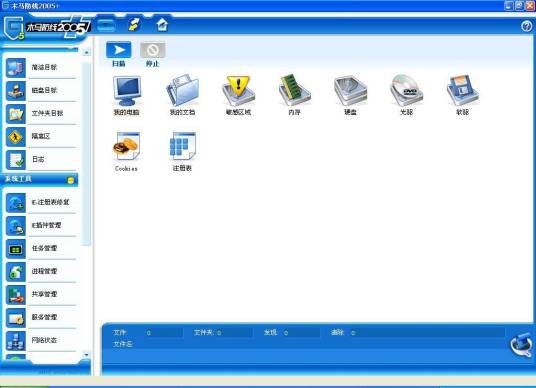Screen dimensions: 536x388
Task: Click the 发现 count field in status panel
Action: coord(302,333)
